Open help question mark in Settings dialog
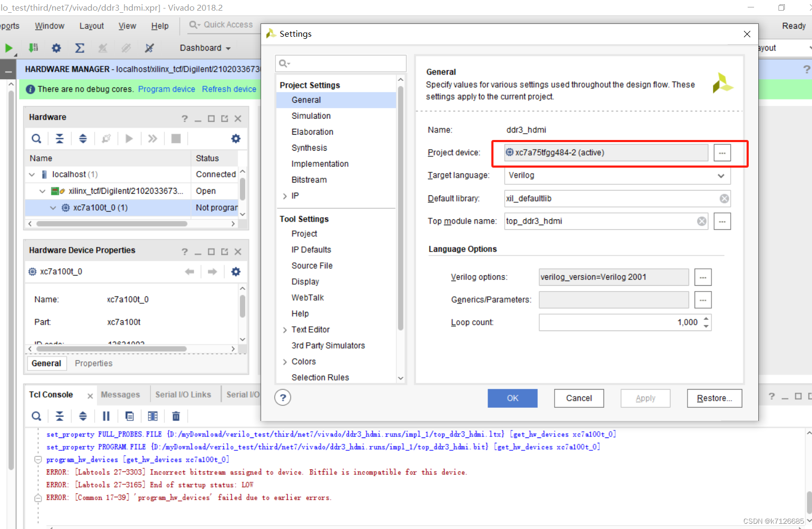 point(283,398)
